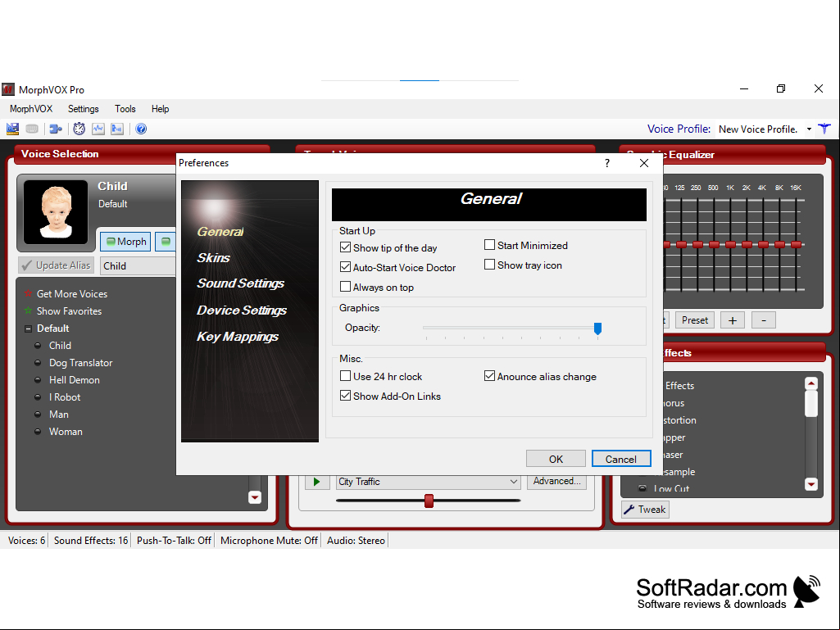This screenshot has width=840, height=630.
Task: Switch to the Key Mappings preferences page
Action: tap(238, 337)
